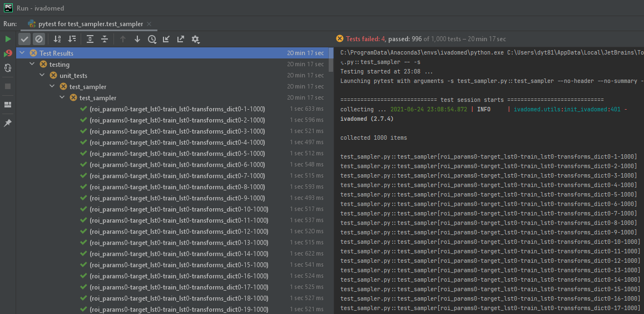Collapse all test tree nodes
Screen dimensions: 644x314
105,40
